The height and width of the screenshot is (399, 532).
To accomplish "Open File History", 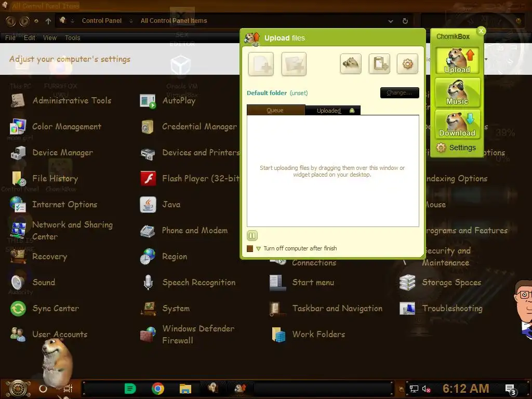I will (45, 179).
